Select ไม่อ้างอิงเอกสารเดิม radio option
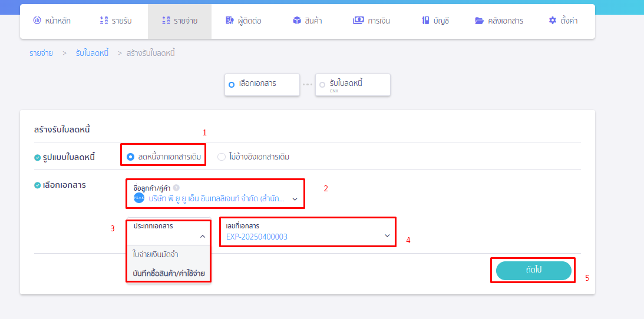This screenshot has height=319, width=644. click(x=222, y=157)
